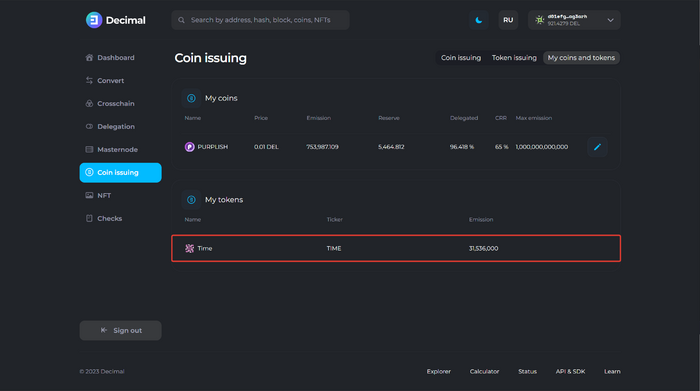Click the Masternode sidebar icon
700x391 pixels.
tap(89, 150)
